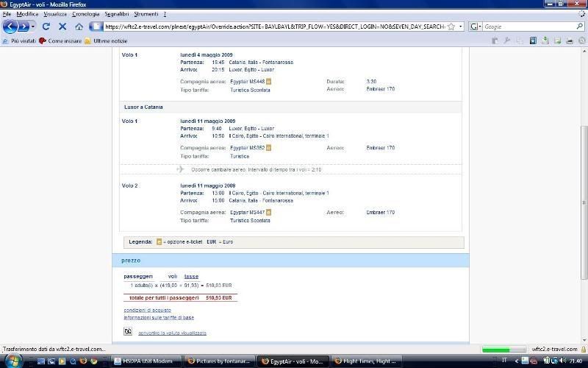The width and height of the screenshot is (588, 368).
Task: Open the condizioni di acquisto link
Action: pos(148,310)
